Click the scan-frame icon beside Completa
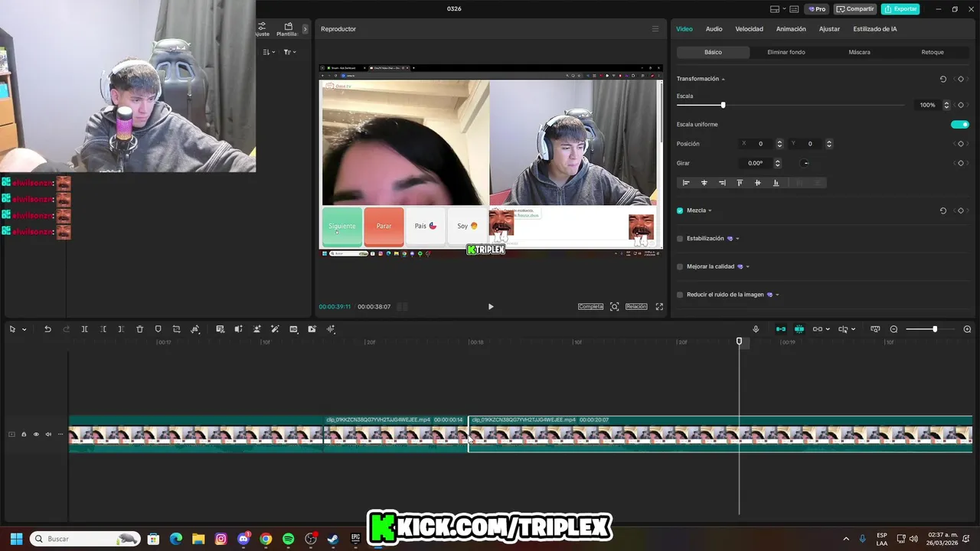Screen dimensions: 980x551 click(x=614, y=307)
